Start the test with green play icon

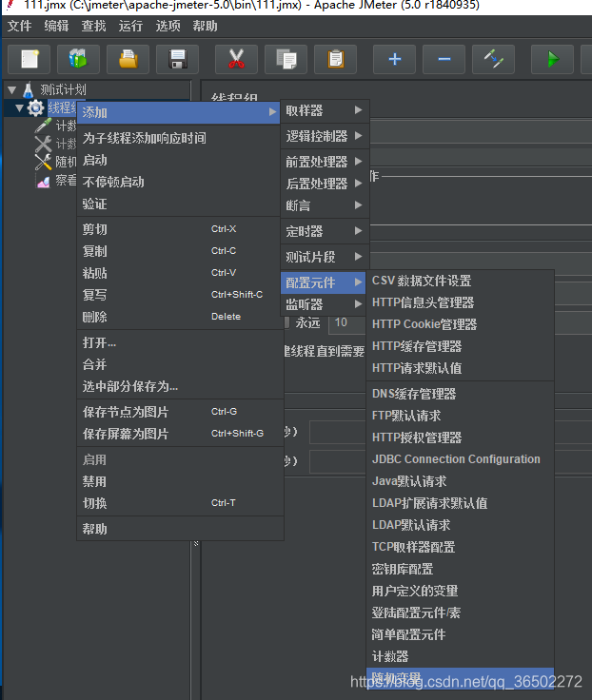coord(553,59)
